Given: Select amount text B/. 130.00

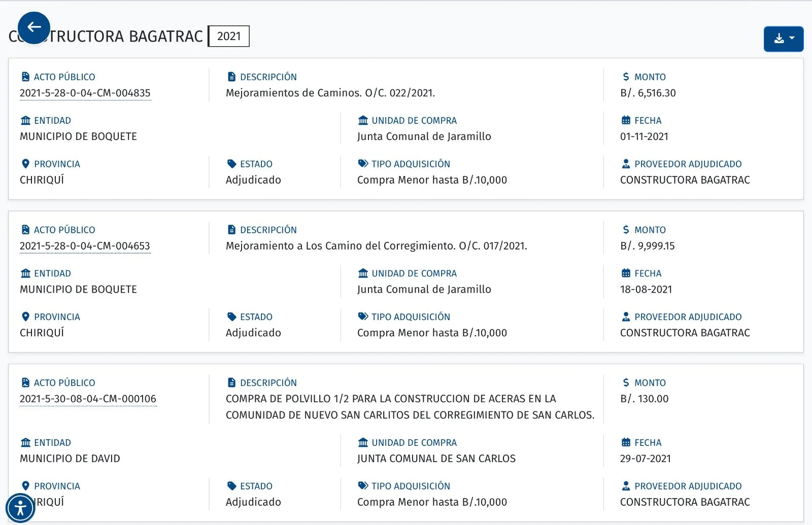Looking at the screenshot, I should (x=645, y=399).
